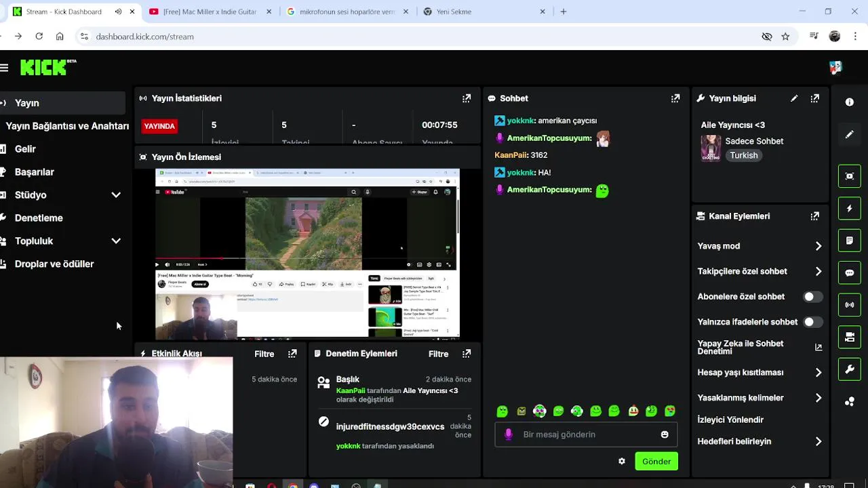Click the browser address bar URL

pyautogui.click(x=144, y=37)
